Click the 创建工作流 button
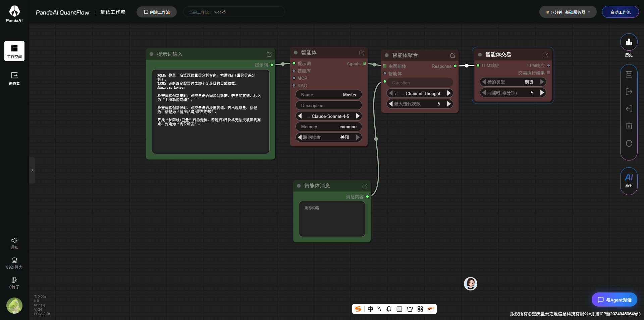Viewport: 644px width, 320px height. [157, 12]
